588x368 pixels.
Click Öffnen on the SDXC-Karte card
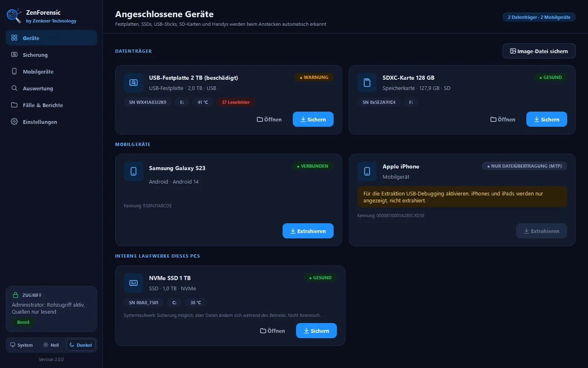503,119
